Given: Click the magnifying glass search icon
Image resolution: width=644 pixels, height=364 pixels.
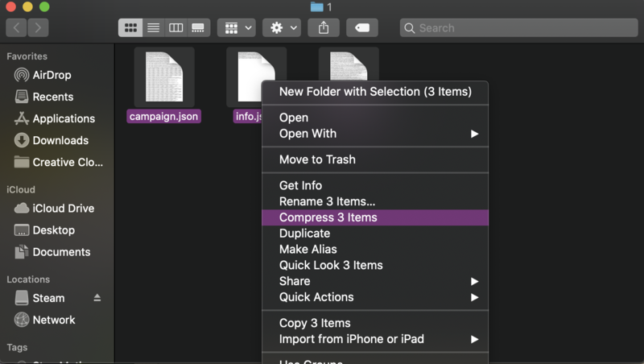Looking at the screenshot, I should [x=410, y=28].
